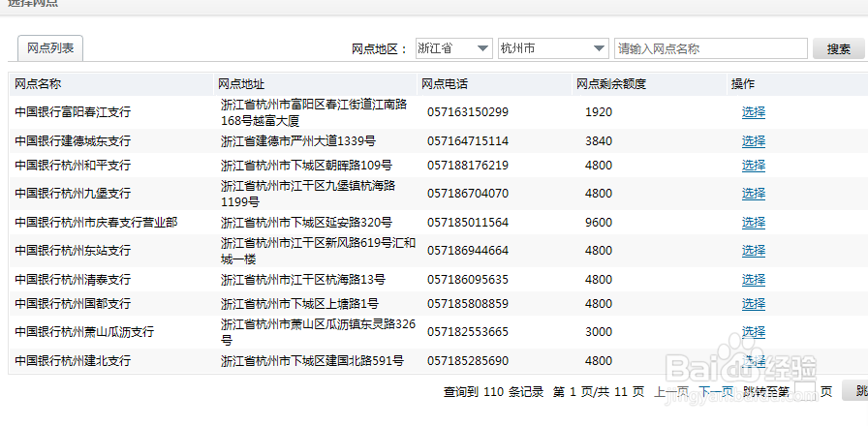This screenshot has width=868, height=426.
Task: Click phone number 057186095635
Action: [468, 280]
